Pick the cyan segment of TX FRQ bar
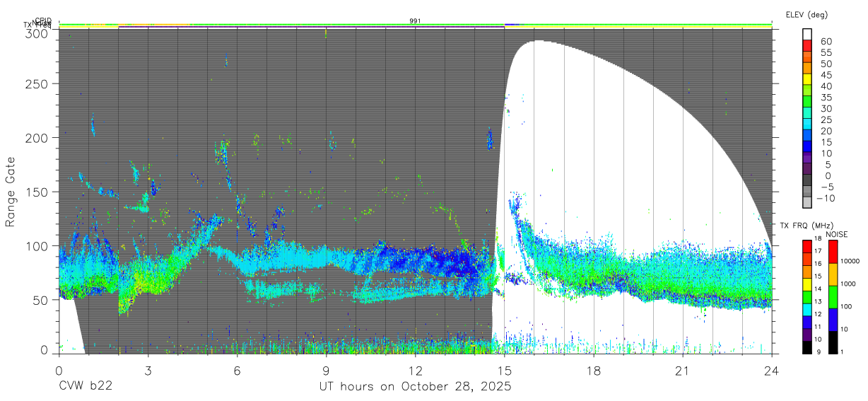Image resolution: width=868 pixels, height=401 pixels. pos(807,309)
